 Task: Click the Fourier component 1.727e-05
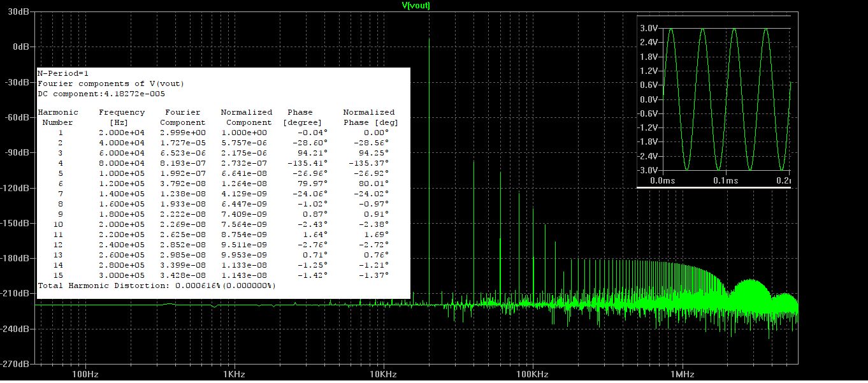(183, 143)
